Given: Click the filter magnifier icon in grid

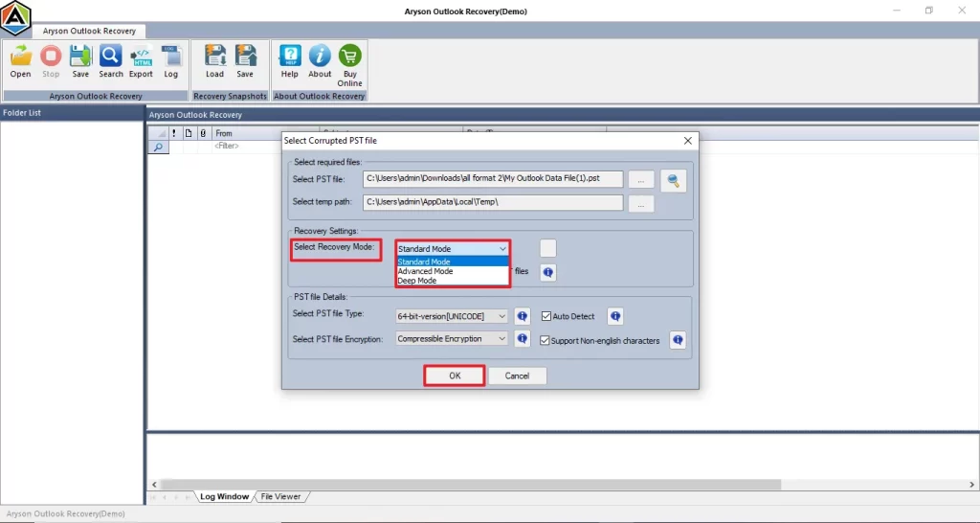Looking at the screenshot, I should 158,147.
